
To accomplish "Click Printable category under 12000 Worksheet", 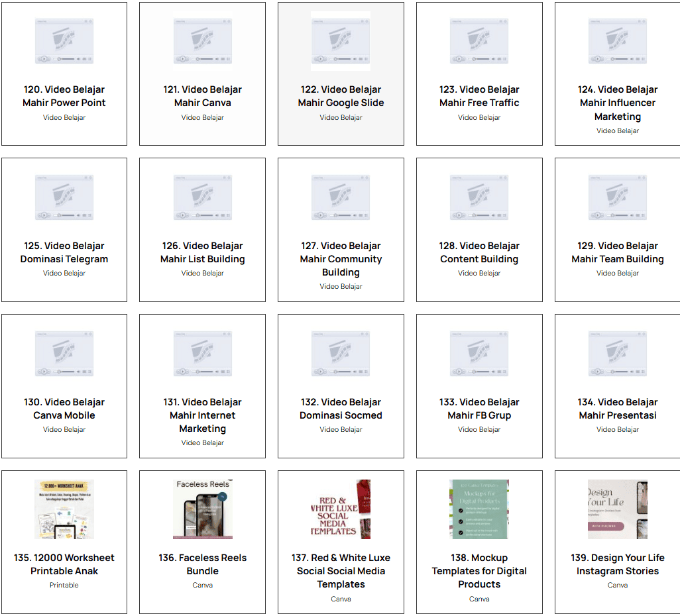I will [64, 585].
